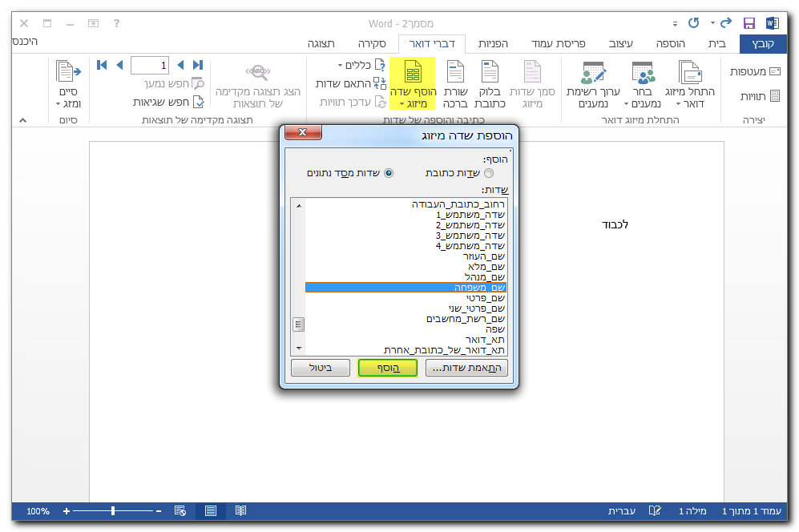The width and height of the screenshot is (799, 532).
Task: Click the Insert (הוסף) button in dialog
Action: pos(387,369)
